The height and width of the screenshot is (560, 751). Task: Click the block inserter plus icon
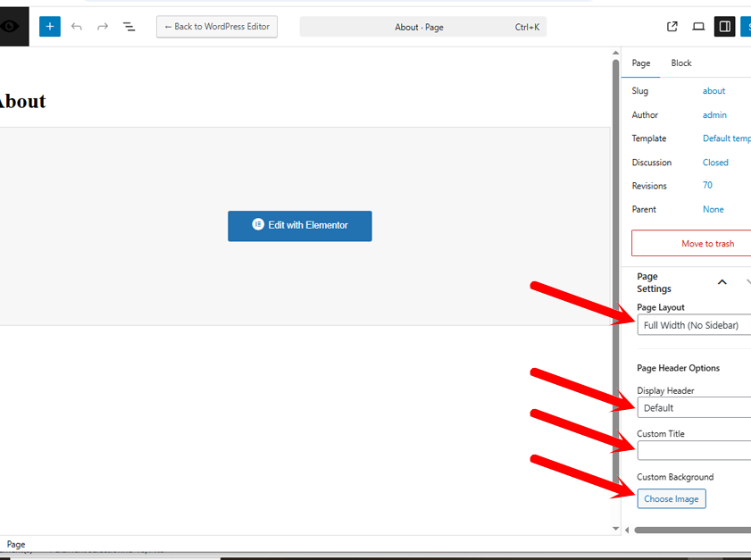pos(50,27)
